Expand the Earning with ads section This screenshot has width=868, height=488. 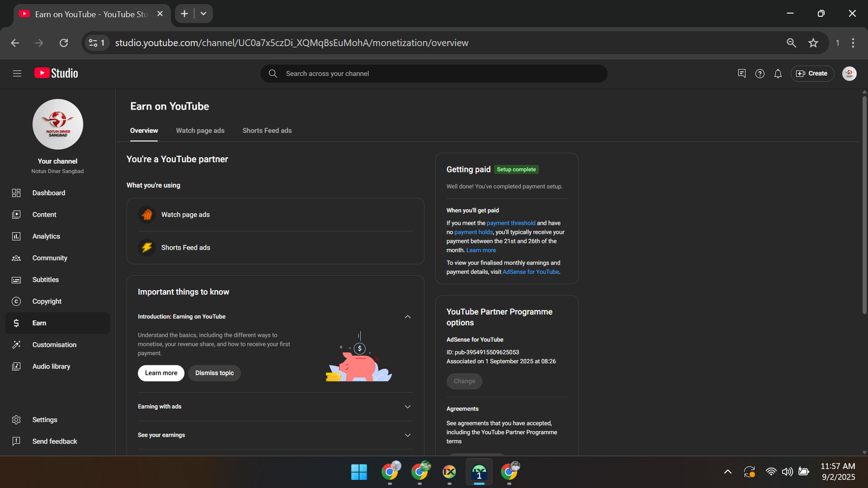[407, 407]
